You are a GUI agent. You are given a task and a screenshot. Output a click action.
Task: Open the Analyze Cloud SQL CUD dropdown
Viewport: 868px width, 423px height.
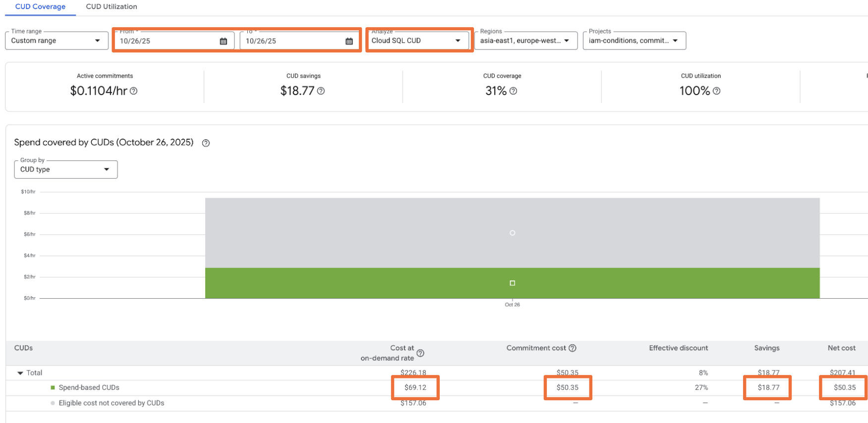pos(416,41)
